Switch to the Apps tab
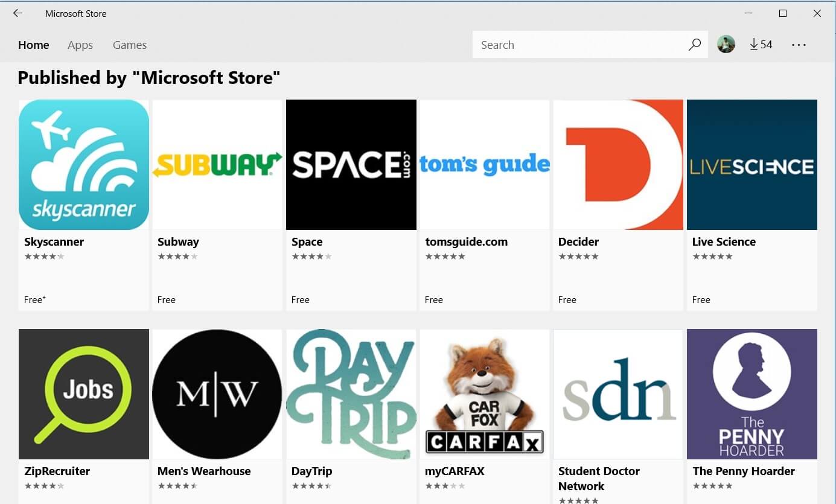Image resolution: width=836 pixels, height=504 pixels. tap(80, 45)
